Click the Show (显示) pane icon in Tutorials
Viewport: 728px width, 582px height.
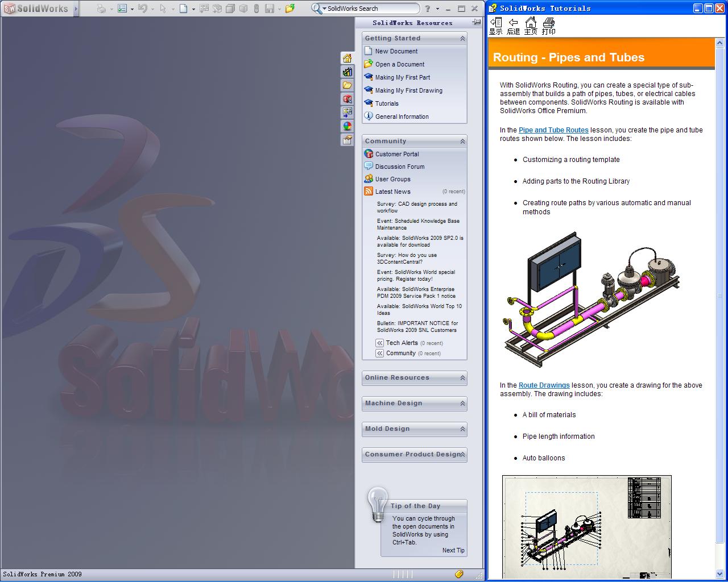pyautogui.click(x=496, y=26)
